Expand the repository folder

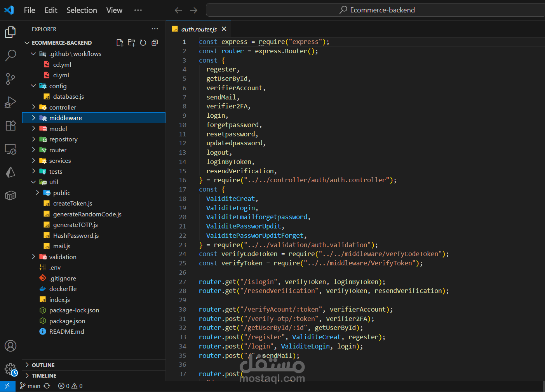click(x=94, y=139)
